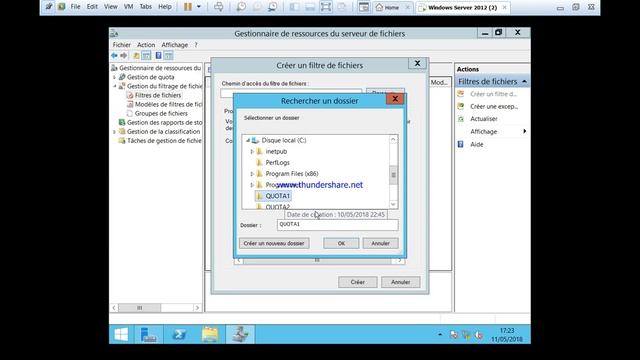Expand the Program Files (x86) folder node
The image size is (640, 360).
tap(252, 173)
